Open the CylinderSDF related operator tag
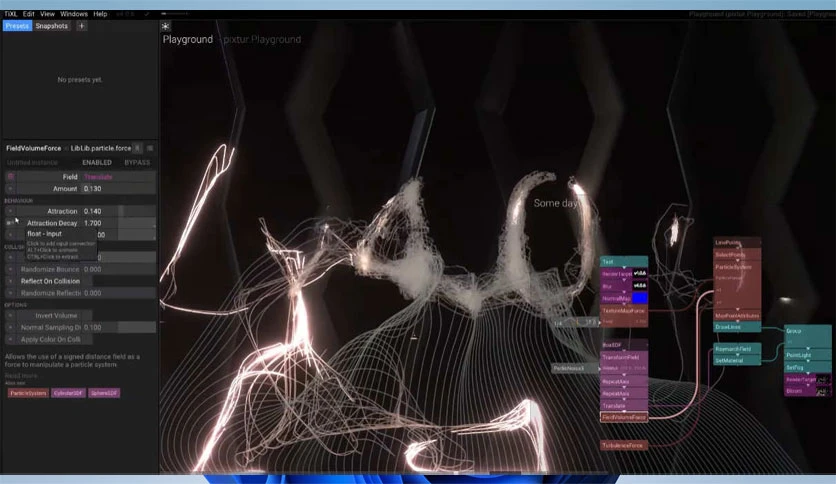The height and width of the screenshot is (484, 836). click(x=68, y=393)
